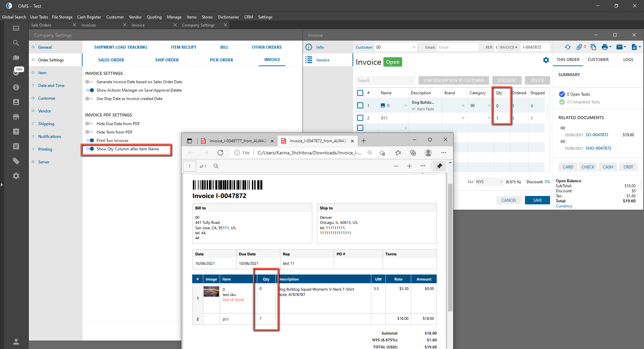Open user tasks icon with 1066 badge
644x349 pixels.
click(16, 72)
